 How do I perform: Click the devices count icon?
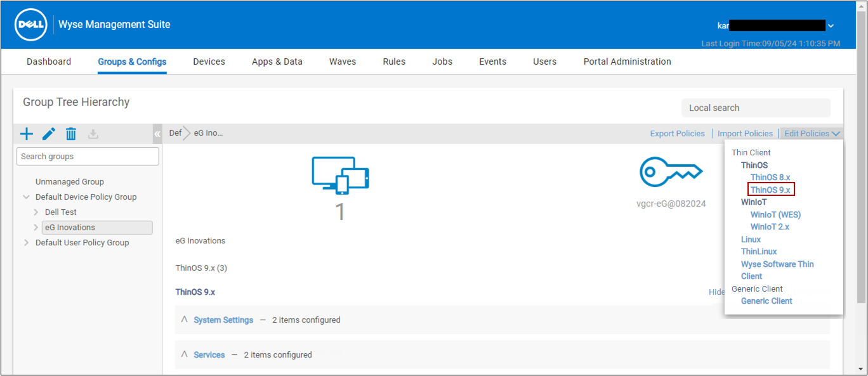(x=340, y=176)
